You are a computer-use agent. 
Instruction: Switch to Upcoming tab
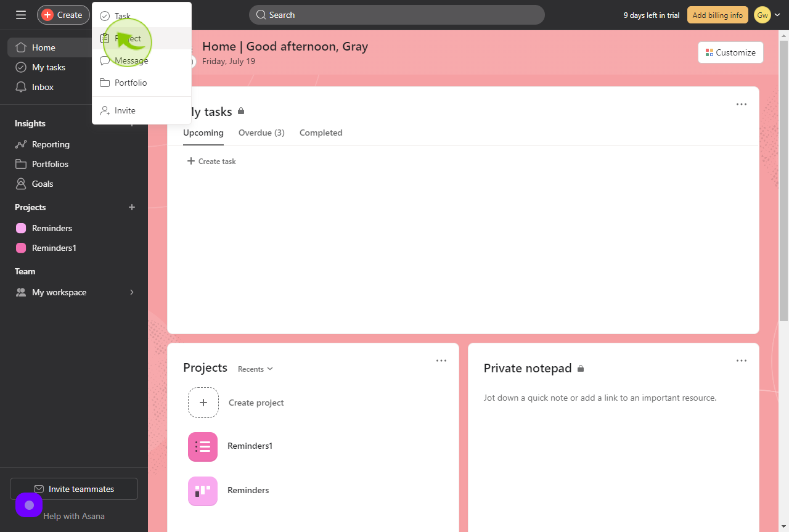click(203, 133)
